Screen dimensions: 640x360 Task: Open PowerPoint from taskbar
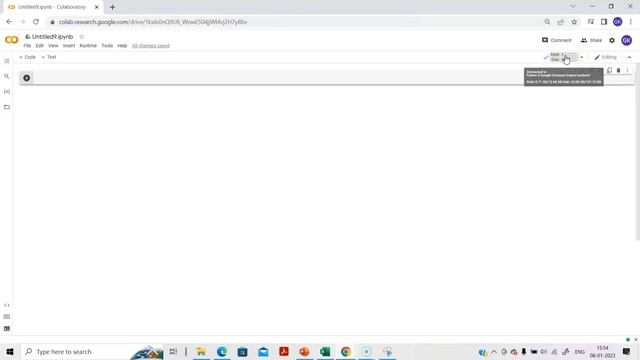point(304,351)
